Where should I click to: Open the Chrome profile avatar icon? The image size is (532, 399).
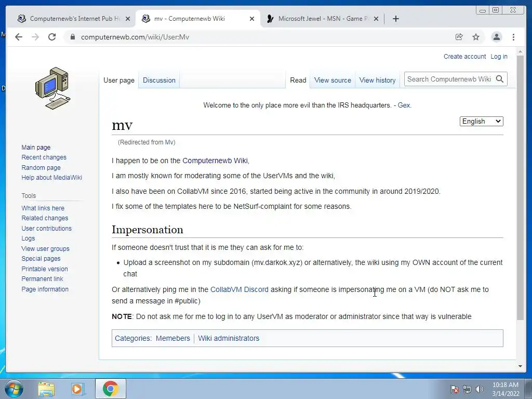tap(496, 37)
